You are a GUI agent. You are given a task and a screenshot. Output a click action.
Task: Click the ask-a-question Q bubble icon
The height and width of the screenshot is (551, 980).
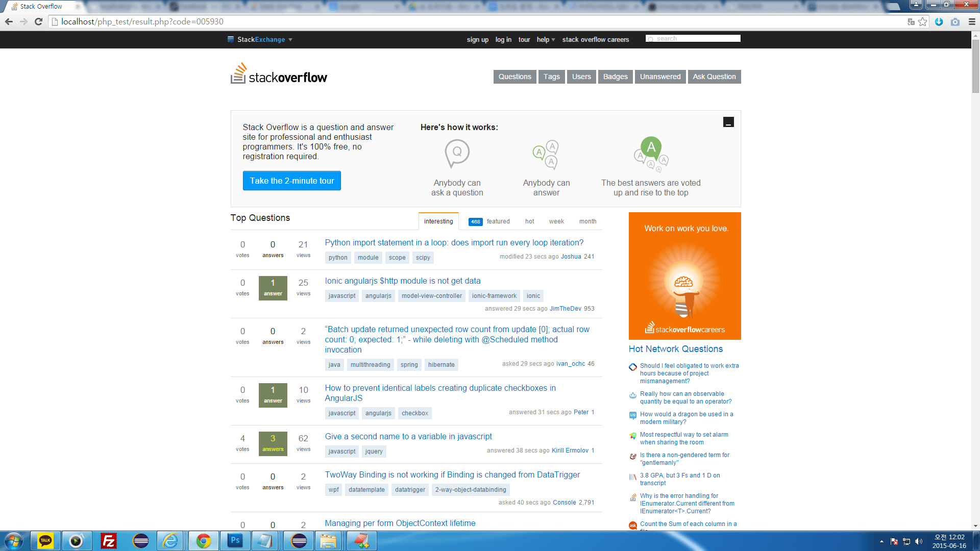point(457,154)
